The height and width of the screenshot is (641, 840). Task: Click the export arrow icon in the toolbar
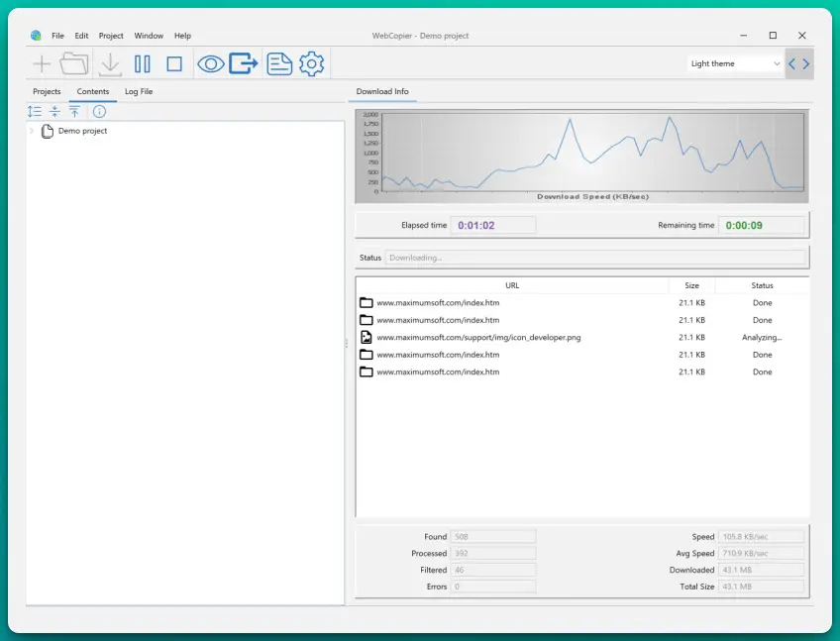[244, 64]
